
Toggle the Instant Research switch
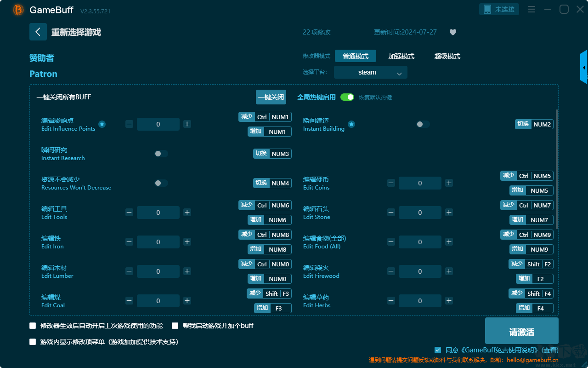pyautogui.click(x=161, y=154)
